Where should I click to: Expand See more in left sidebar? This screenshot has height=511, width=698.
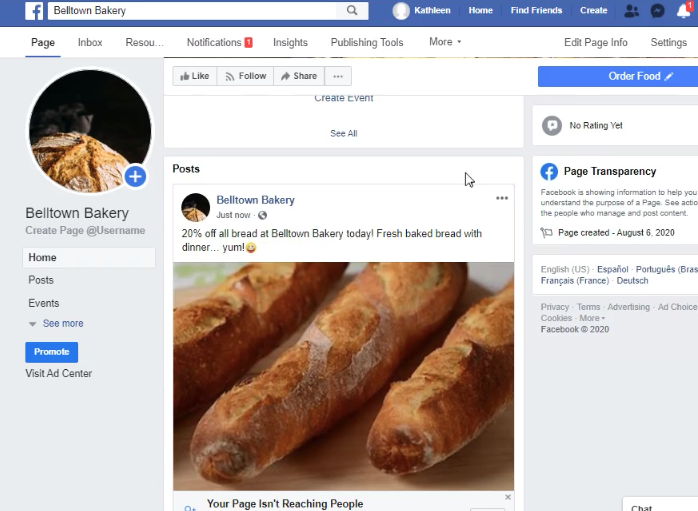click(62, 324)
